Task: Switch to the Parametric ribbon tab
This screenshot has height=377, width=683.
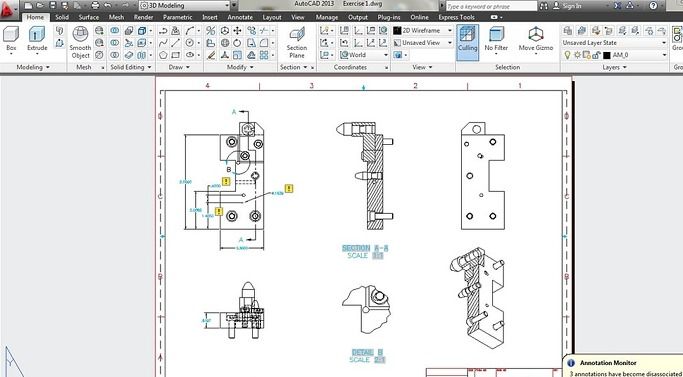Action: [177, 17]
